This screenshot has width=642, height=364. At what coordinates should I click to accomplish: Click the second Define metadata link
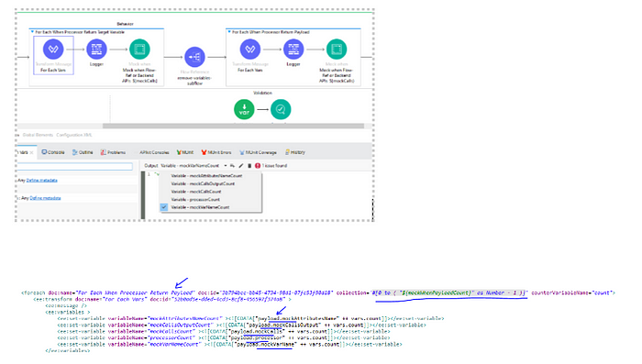pyautogui.click(x=45, y=198)
